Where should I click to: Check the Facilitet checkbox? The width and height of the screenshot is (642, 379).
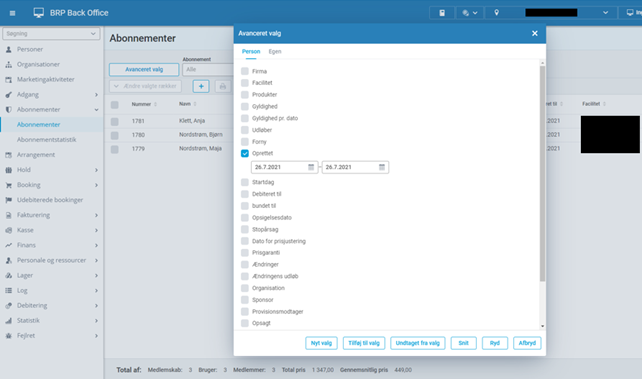[x=245, y=83]
